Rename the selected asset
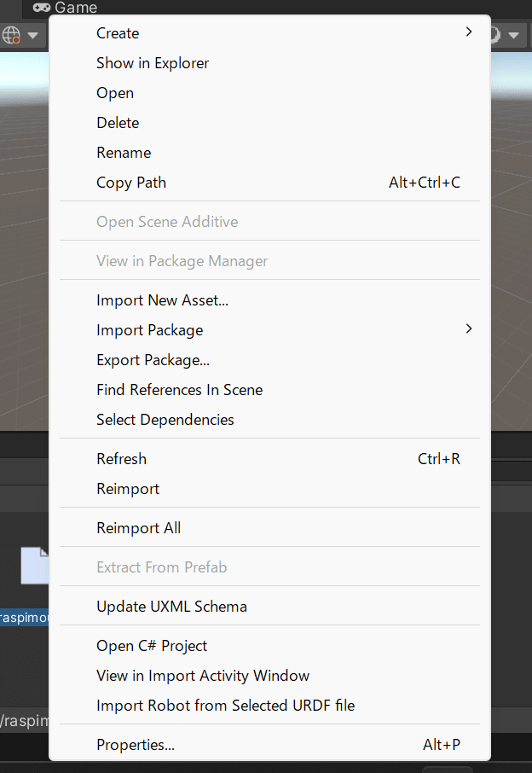This screenshot has width=532, height=773. point(124,153)
